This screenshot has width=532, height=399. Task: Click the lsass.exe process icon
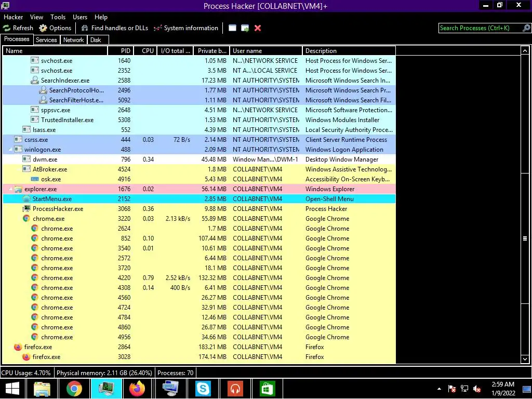(x=26, y=129)
